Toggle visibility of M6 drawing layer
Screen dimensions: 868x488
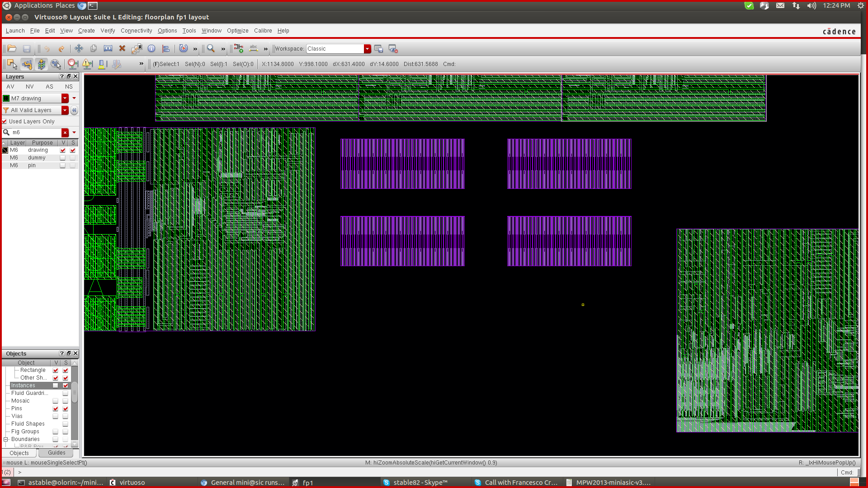tap(63, 150)
